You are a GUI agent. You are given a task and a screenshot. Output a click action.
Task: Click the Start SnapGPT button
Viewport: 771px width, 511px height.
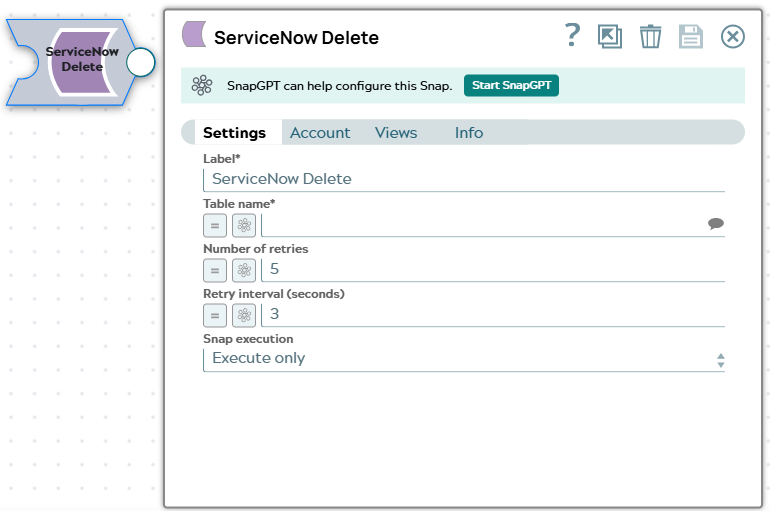pos(511,86)
